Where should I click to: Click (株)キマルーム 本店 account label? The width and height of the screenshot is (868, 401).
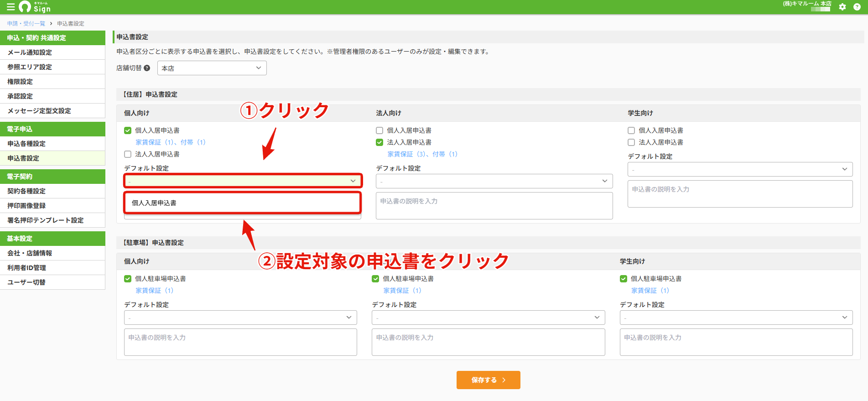tap(807, 4)
